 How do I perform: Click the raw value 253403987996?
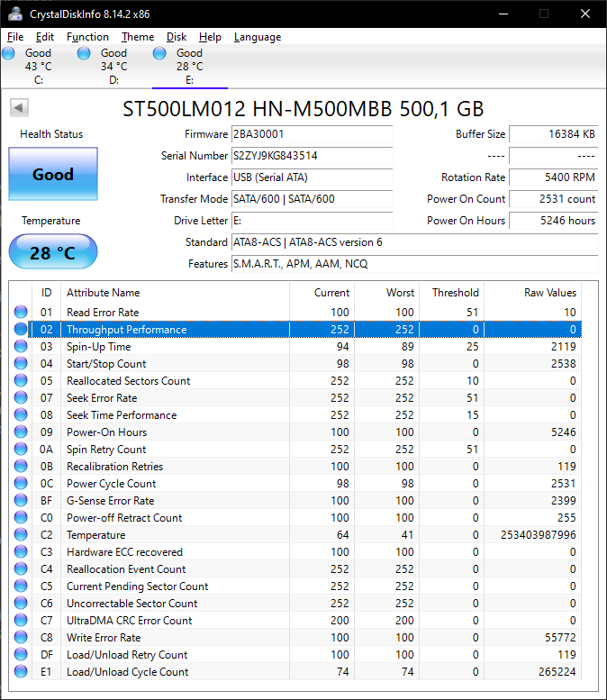(538, 534)
